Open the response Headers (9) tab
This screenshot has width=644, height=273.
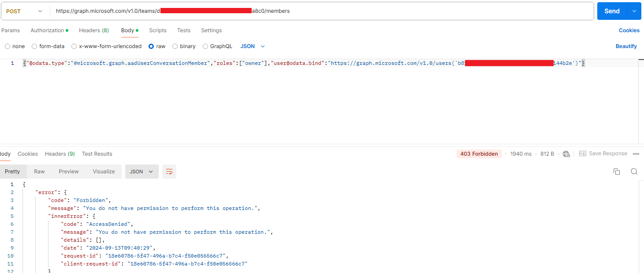pyautogui.click(x=60, y=154)
